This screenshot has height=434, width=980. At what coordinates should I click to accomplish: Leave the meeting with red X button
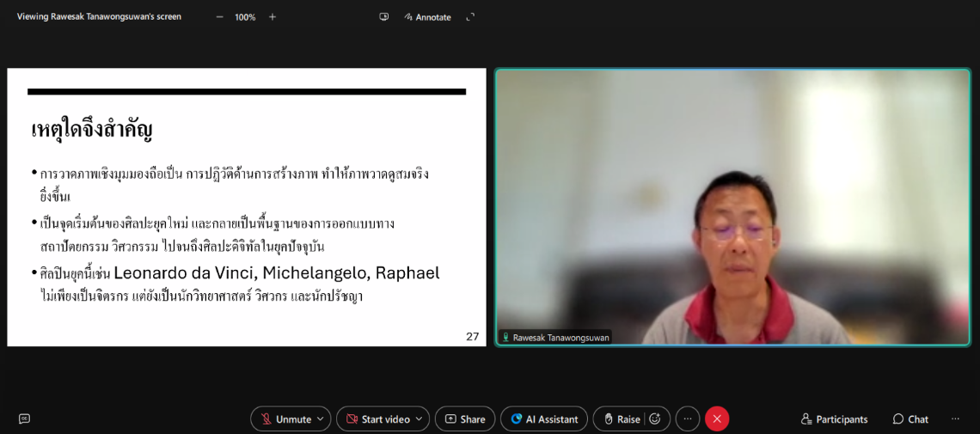(717, 419)
